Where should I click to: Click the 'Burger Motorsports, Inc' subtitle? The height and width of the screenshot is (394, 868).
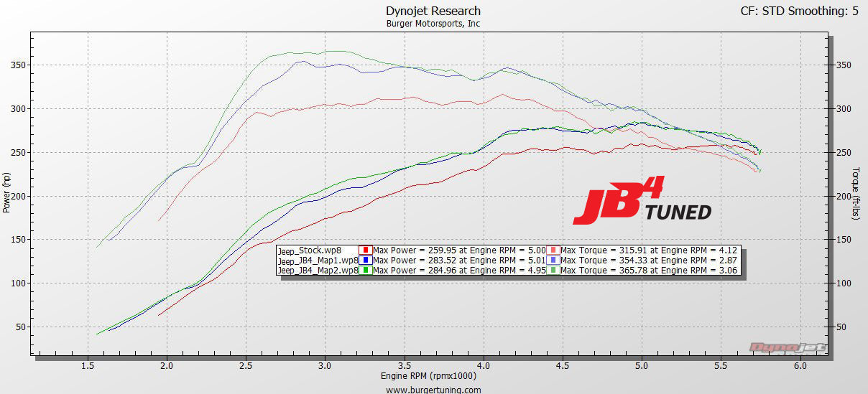pyautogui.click(x=433, y=23)
